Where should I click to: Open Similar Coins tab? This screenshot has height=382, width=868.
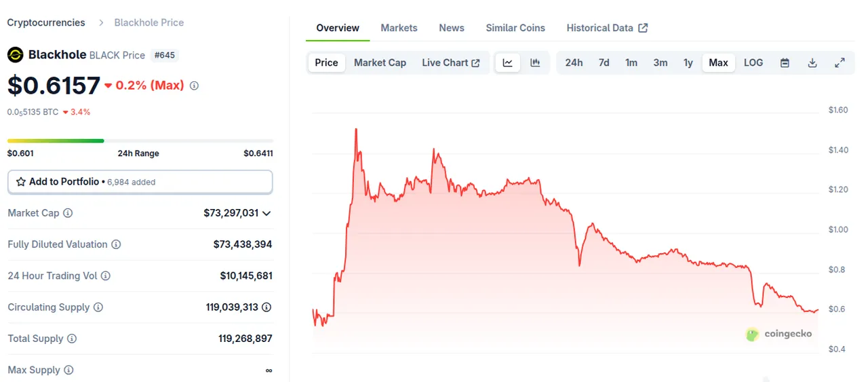515,28
